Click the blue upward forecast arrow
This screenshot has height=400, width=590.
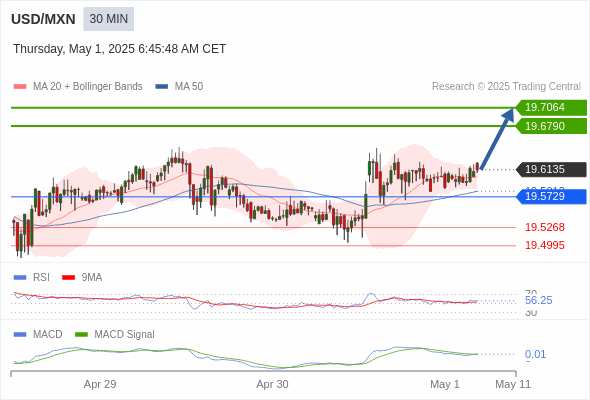coord(497,139)
